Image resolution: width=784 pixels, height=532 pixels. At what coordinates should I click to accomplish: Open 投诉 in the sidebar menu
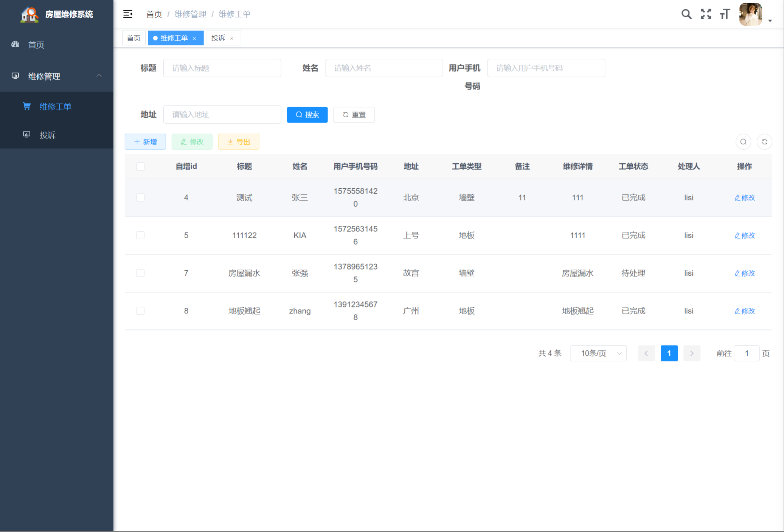(48, 135)
